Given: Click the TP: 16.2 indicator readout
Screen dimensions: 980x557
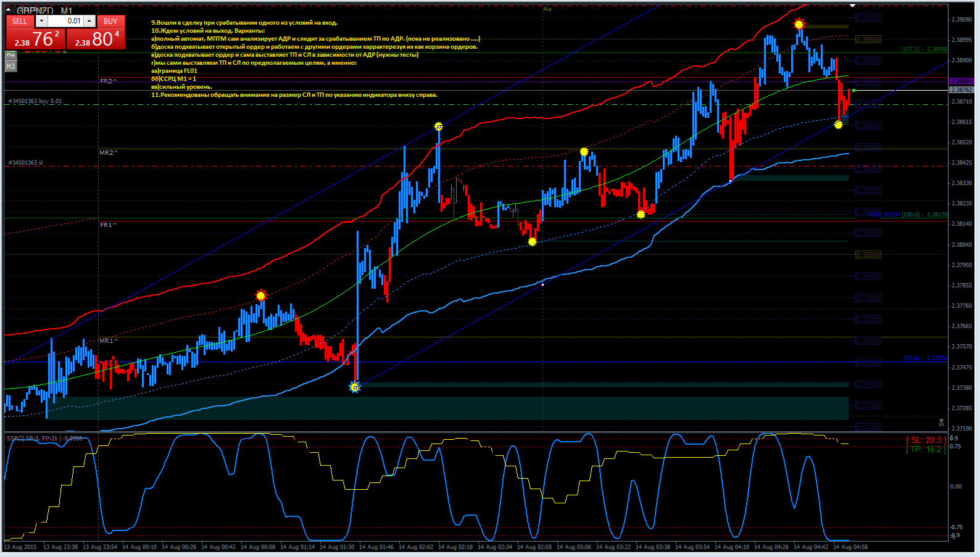Looking at the screenshot, I should click(x=926, y=449).
